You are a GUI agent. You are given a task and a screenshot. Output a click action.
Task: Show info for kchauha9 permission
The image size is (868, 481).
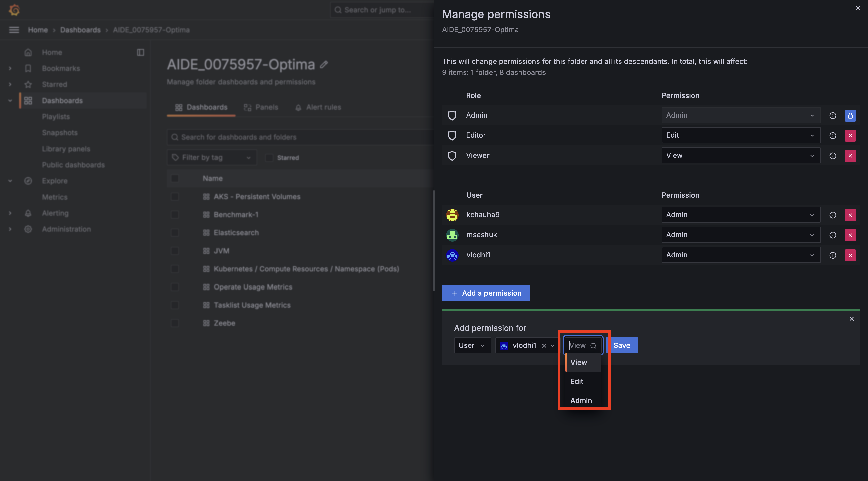click(833, 215)
